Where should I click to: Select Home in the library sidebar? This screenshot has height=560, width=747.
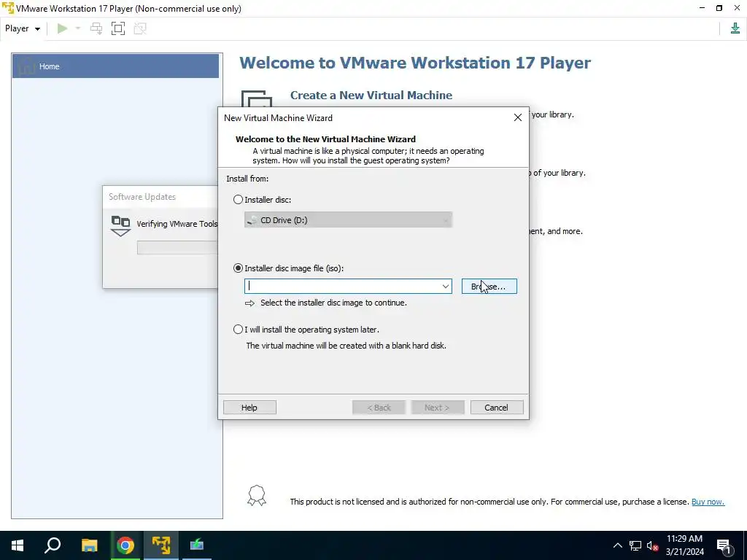click(115, 66)
